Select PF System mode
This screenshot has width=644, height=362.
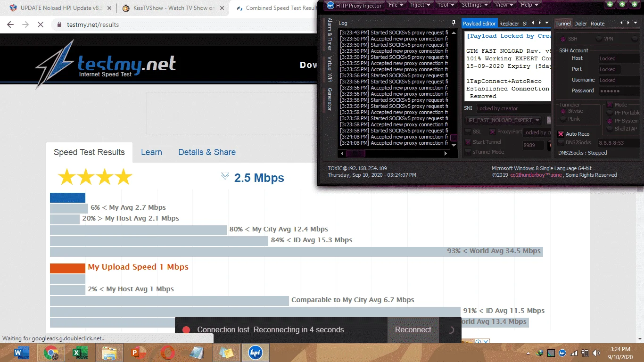point(610,121)
